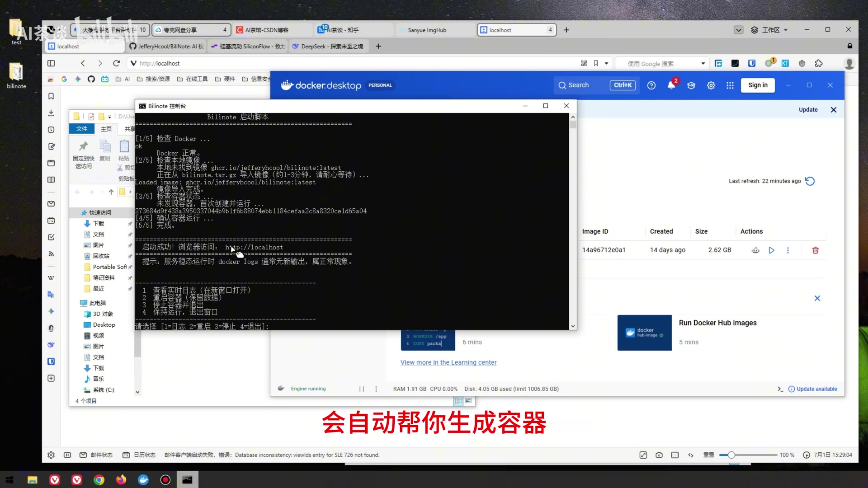868x488 pixels.
Task: Open the Vivaldi Feeds side panel
Action: pyautogui.click(x=51, y=254)
